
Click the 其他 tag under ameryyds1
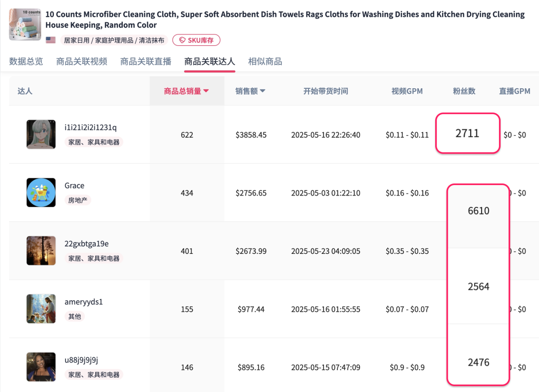[75, 316]
